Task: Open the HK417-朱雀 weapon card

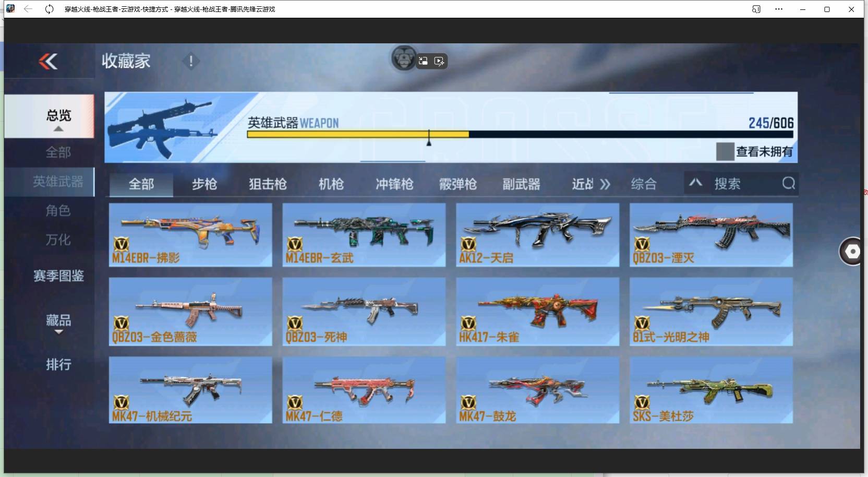Action: 538,312
